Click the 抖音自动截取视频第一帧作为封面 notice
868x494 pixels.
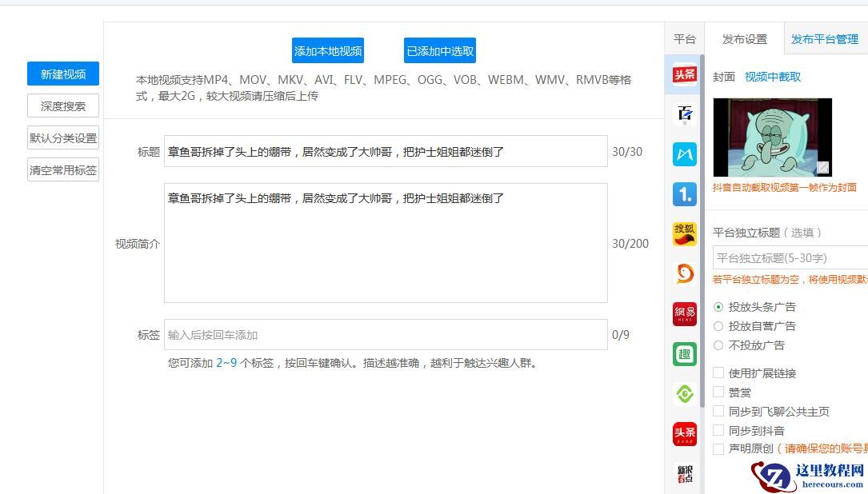point(785,188)
